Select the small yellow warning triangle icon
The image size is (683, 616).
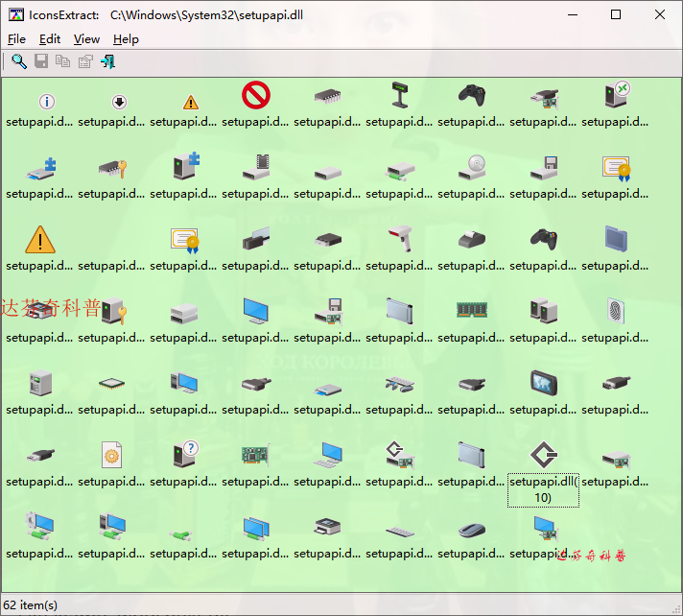point(191,103)
